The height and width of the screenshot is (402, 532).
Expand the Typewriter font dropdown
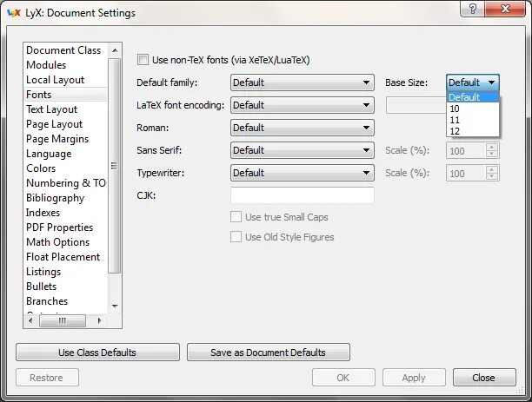[x=302, y=173]
